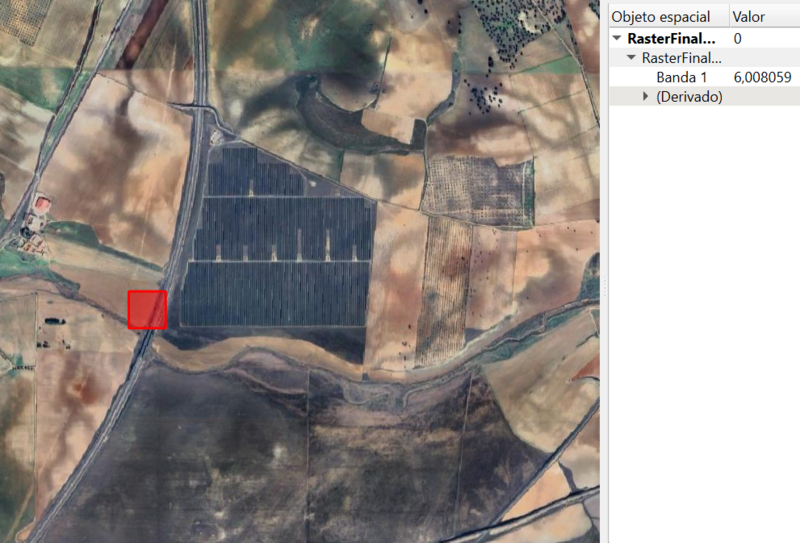Click the panel splitter handle beside map
800x543 pixels.
[605, 286]
